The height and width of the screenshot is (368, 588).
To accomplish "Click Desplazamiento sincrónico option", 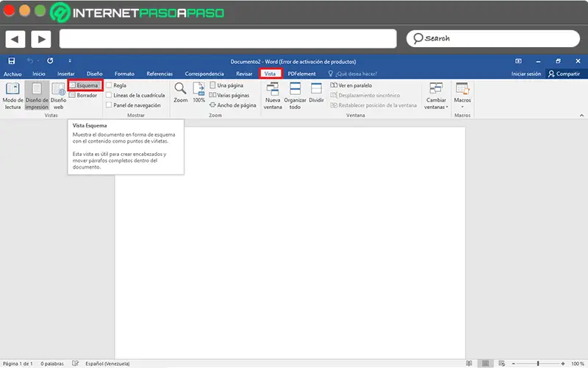I will pyautogui.click(x=365, y=96).
